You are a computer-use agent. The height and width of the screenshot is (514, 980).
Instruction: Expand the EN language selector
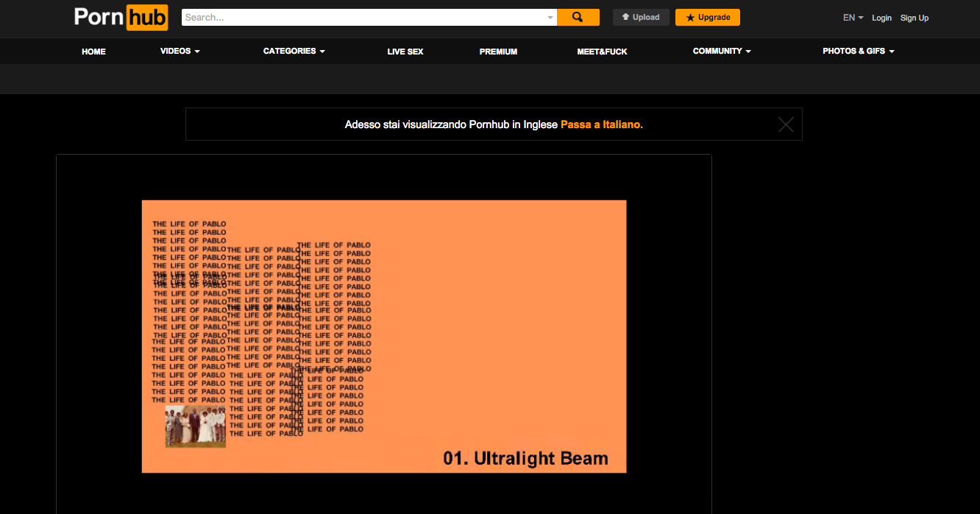click(x=853, y=18)
